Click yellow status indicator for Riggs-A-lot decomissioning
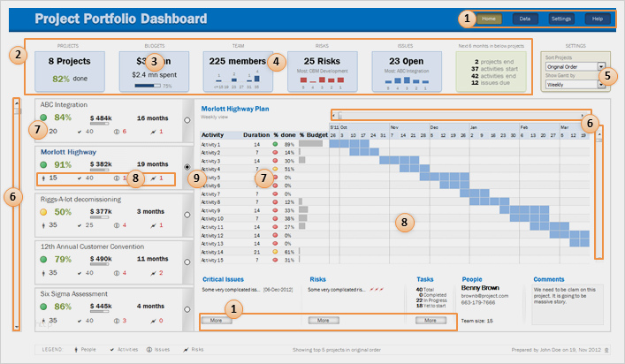Screen dimensions: 625x364 pos(42,212)
